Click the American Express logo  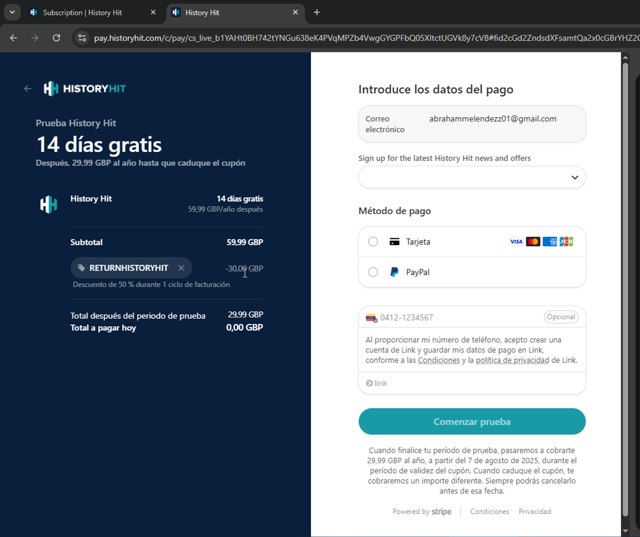point(550,242)
